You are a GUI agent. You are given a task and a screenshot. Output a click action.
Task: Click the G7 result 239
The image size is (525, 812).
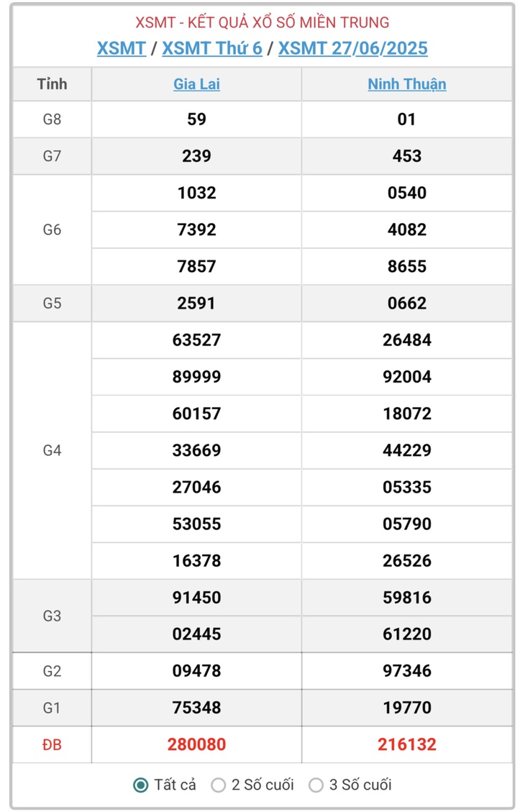pos(197,156)
